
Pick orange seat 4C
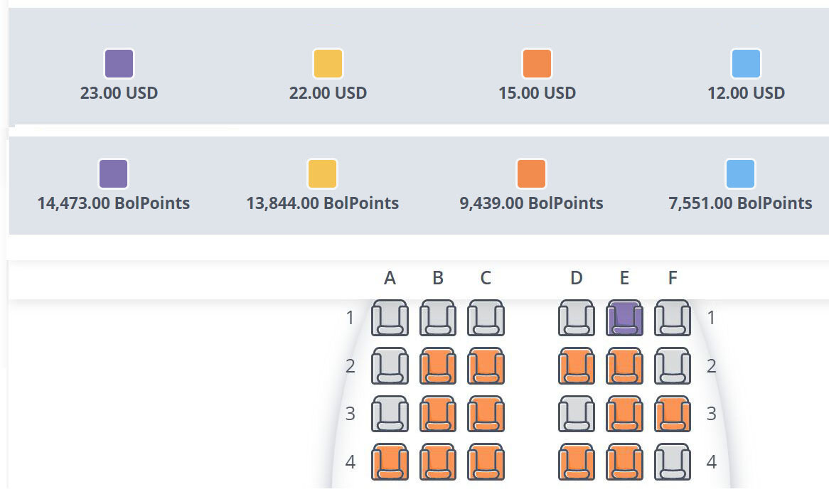pyautogui.click(x=486, y=461)
